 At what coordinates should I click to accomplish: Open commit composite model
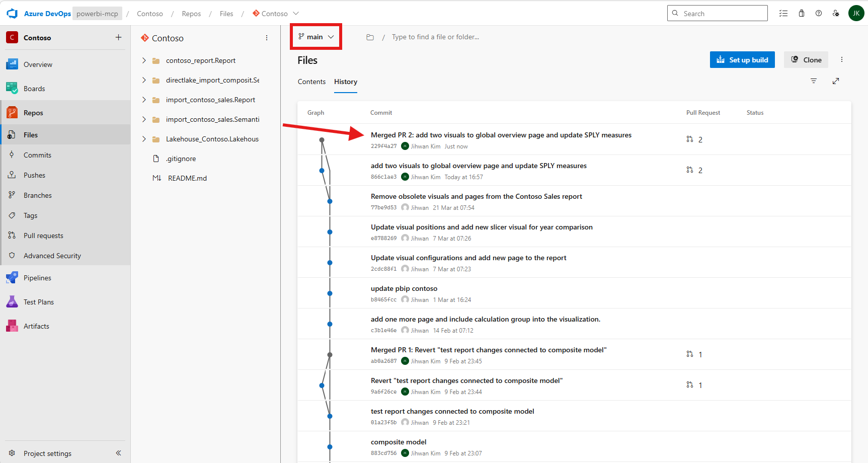399,442
